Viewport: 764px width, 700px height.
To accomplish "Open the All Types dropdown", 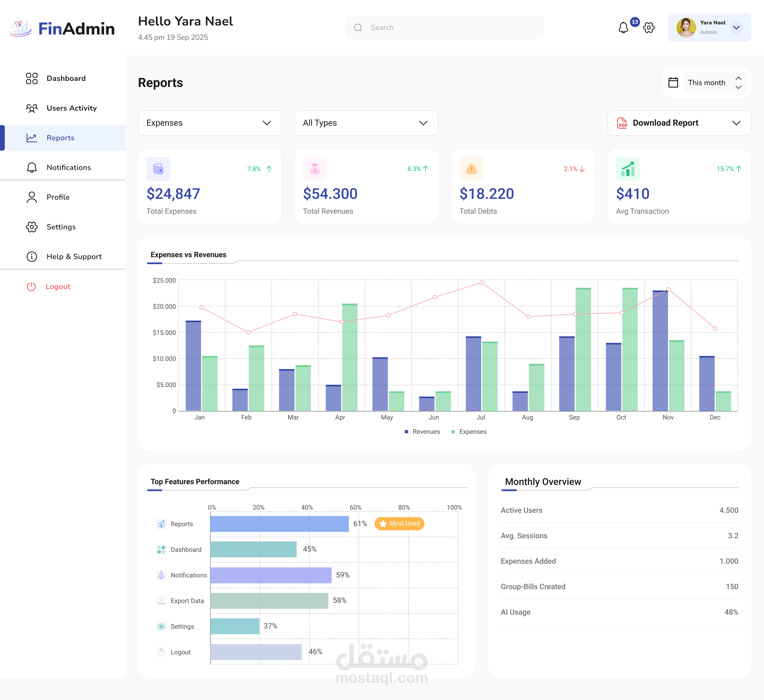I will point(366,123).
